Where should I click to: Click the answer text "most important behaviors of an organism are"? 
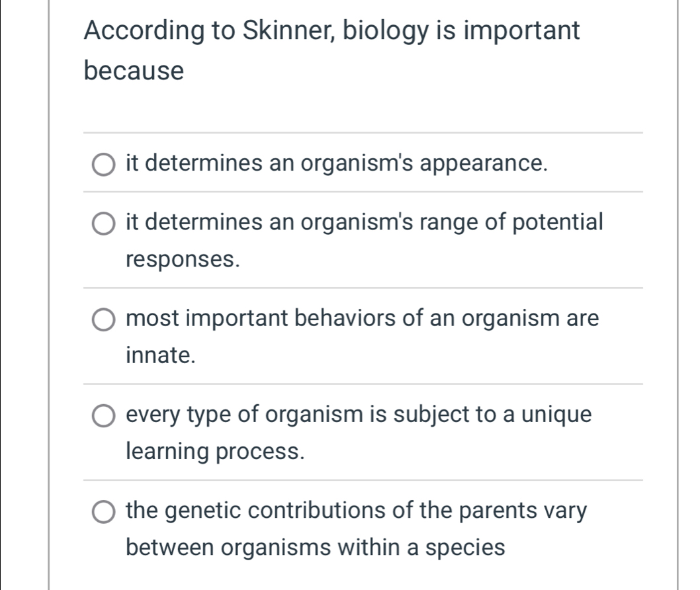pos(363,319)
